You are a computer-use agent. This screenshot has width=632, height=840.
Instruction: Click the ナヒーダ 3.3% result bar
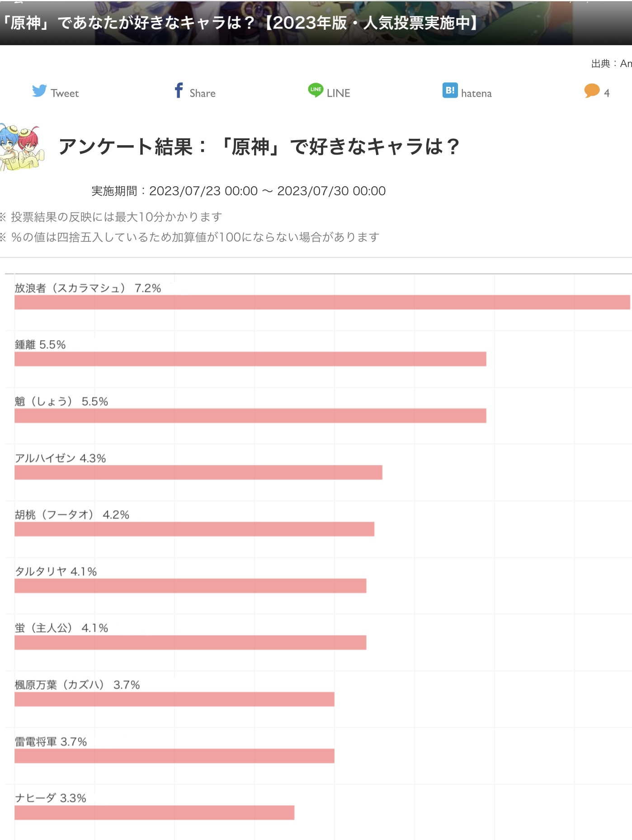tap(154, 812)
